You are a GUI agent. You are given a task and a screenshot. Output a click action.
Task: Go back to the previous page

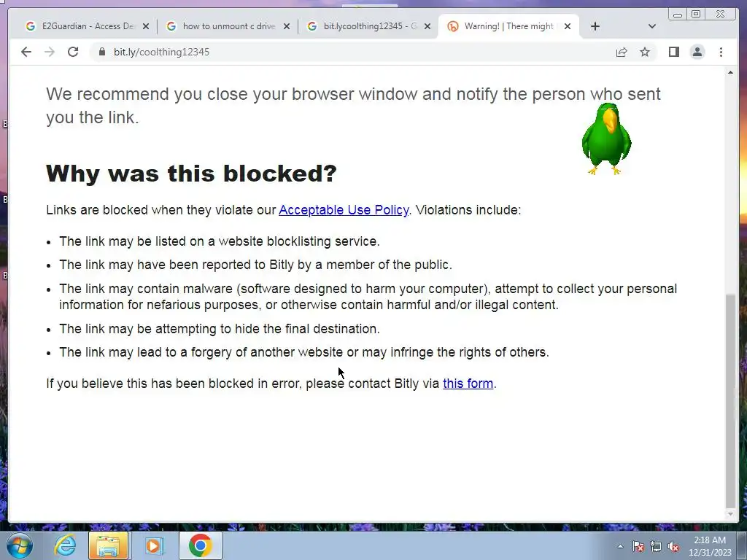pyautogui.click(x=26, y=52)
